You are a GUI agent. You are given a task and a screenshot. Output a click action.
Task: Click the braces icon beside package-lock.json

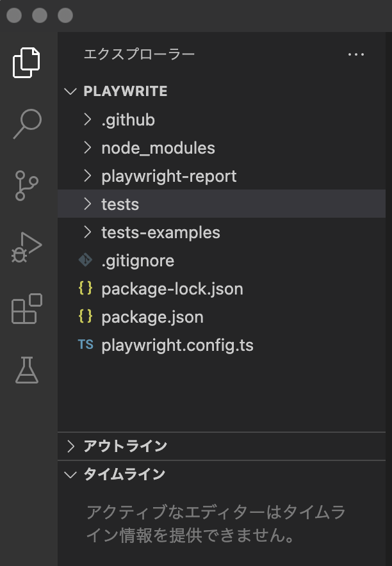(x=86, y=288)
